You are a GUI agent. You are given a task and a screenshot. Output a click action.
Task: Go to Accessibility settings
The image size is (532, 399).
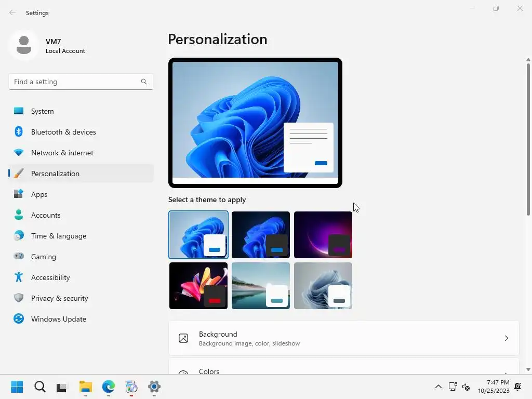pos(81,277)
